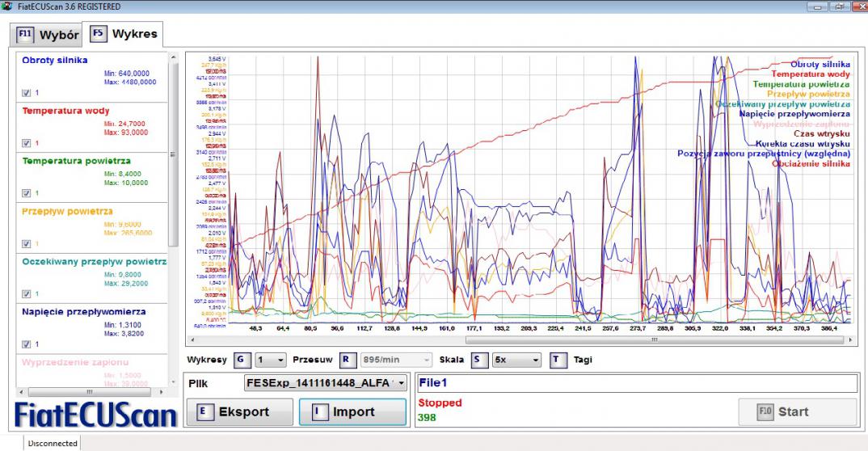Expand the Plik file selection dropdown
Screen dimensions: 868x451
402,383
